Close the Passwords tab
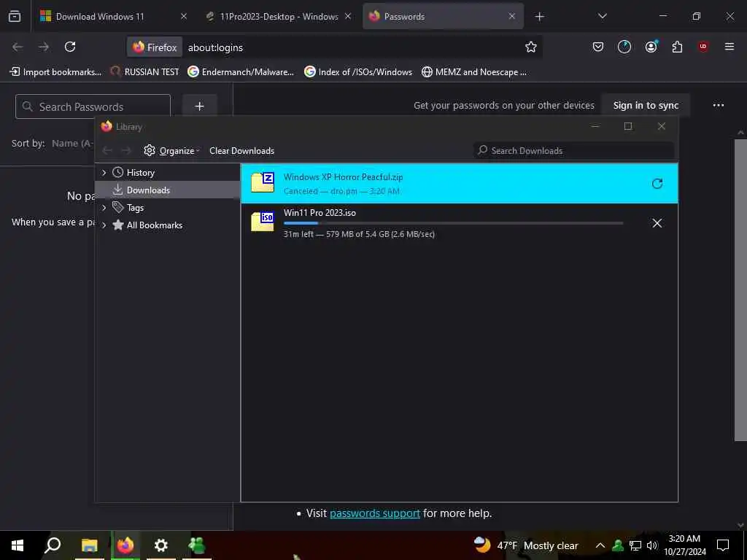 click(x=511, y=16)
